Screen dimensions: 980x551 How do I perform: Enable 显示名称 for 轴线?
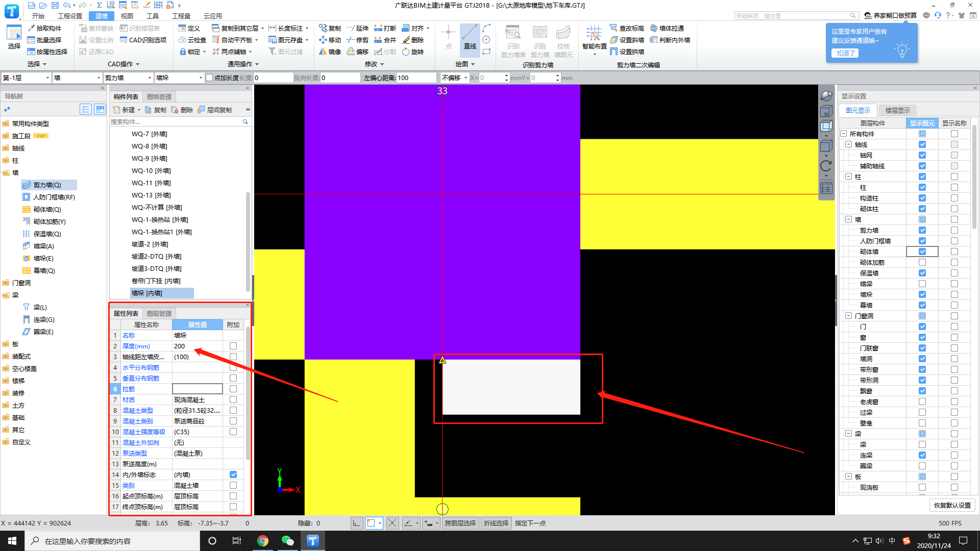tap(954, 144)
